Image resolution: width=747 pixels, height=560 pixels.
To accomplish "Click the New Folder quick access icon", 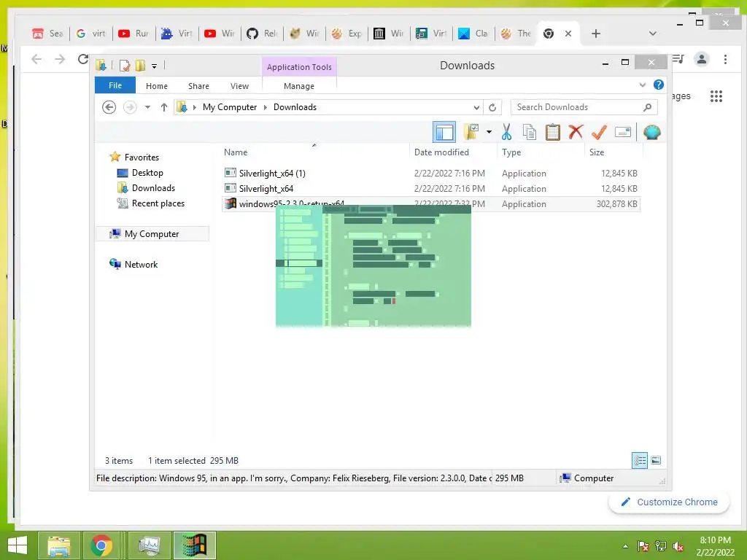I will [140, 65].
